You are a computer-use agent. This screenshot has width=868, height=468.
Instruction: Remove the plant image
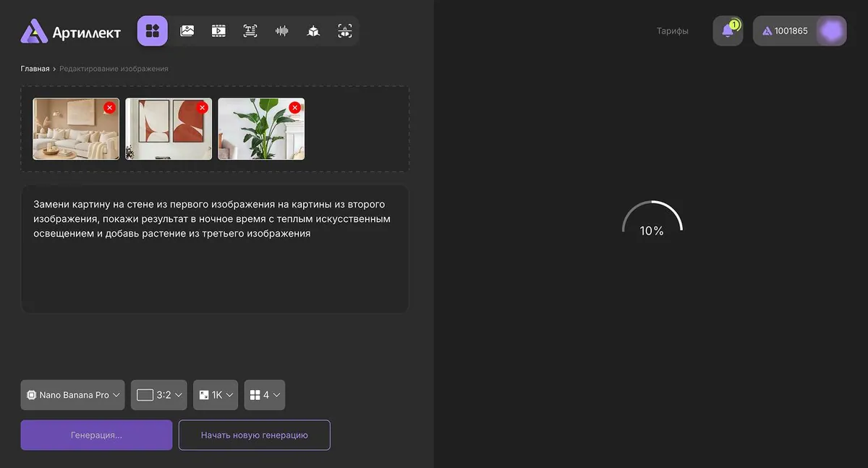click(294, 108)
